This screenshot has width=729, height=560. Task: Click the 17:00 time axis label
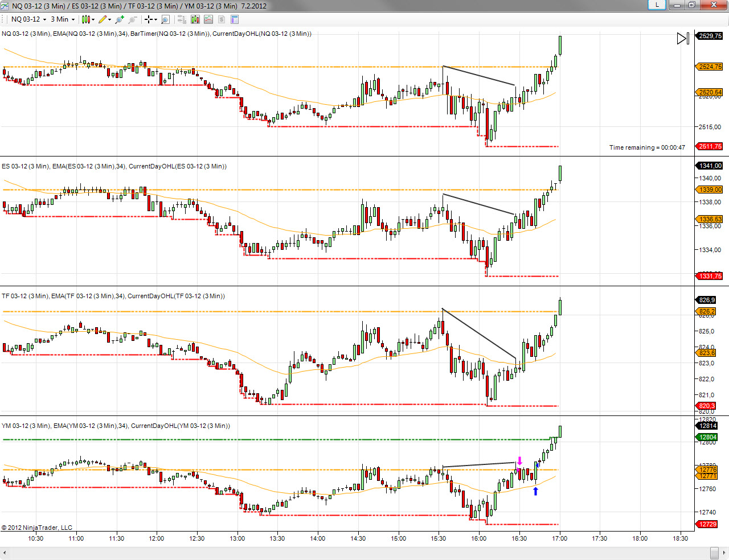(x=559, y=538)
